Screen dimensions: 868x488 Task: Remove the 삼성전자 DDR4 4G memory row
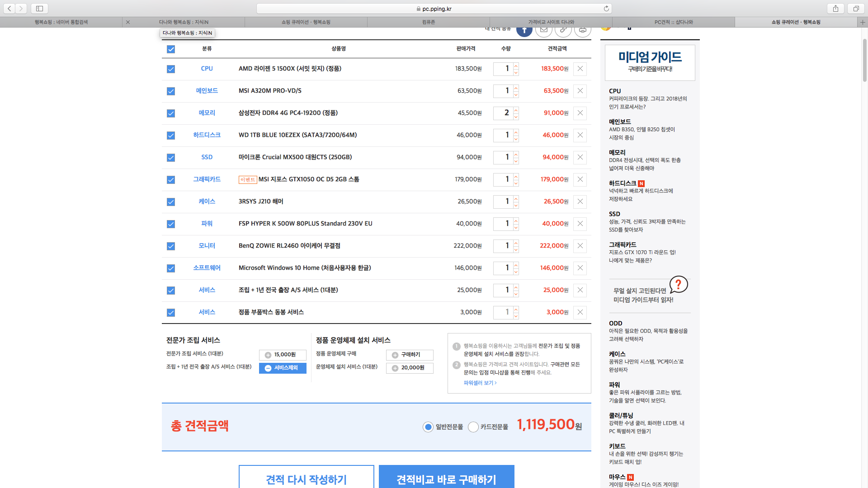580,113
